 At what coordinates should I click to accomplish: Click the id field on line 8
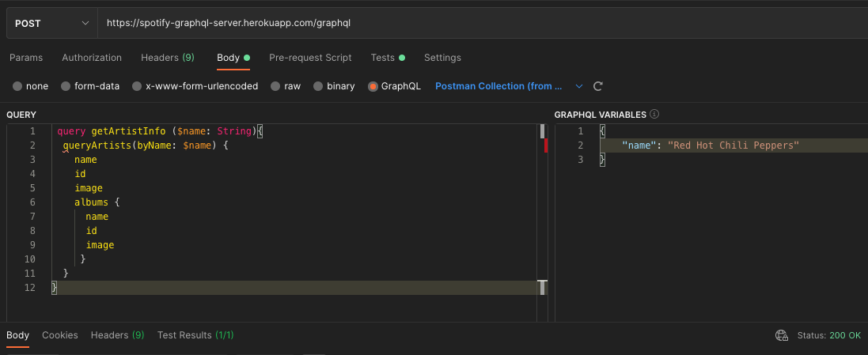91,231
